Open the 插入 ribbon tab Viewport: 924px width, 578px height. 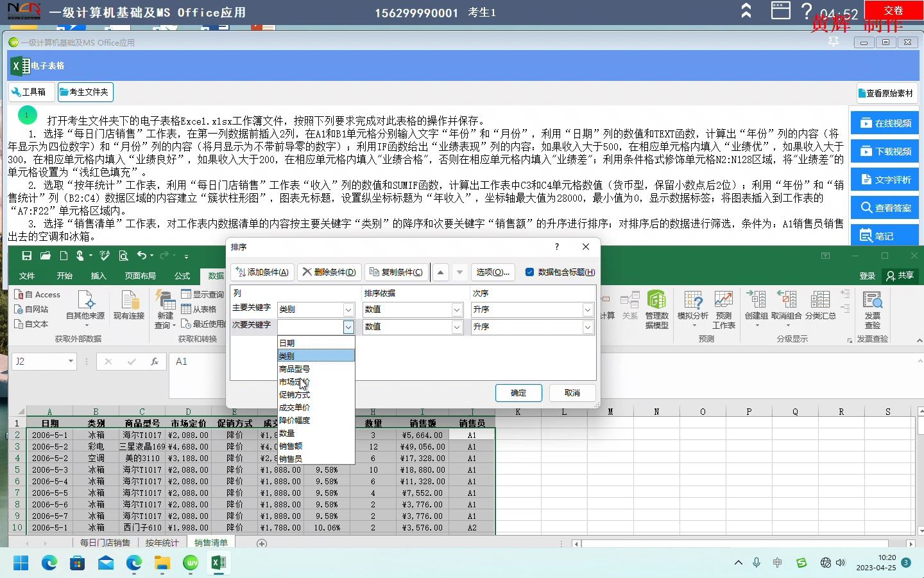click(99, 276)
